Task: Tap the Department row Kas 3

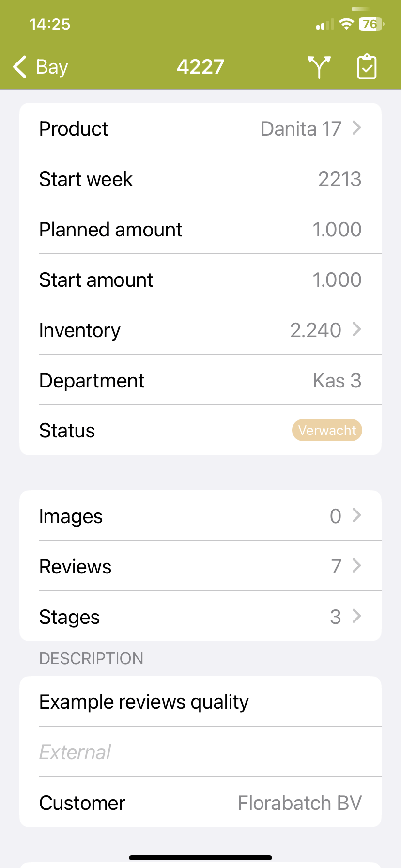Action: point(200,381)
